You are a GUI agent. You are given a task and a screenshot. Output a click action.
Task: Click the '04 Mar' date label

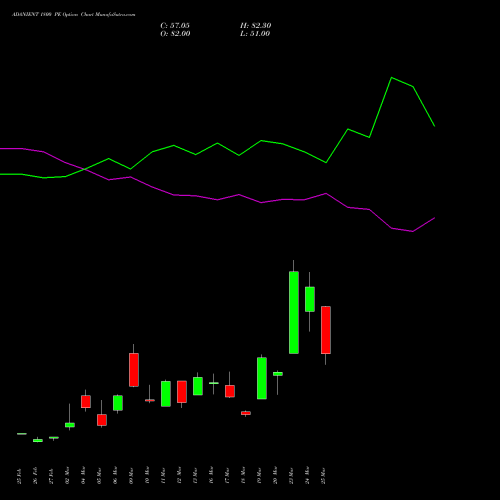83,476
